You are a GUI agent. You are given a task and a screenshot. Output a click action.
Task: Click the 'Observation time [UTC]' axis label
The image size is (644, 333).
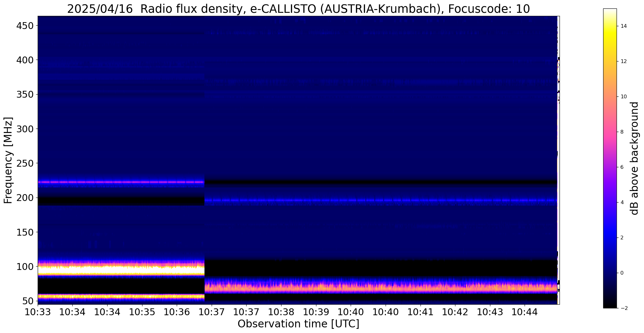coord(298,324)
